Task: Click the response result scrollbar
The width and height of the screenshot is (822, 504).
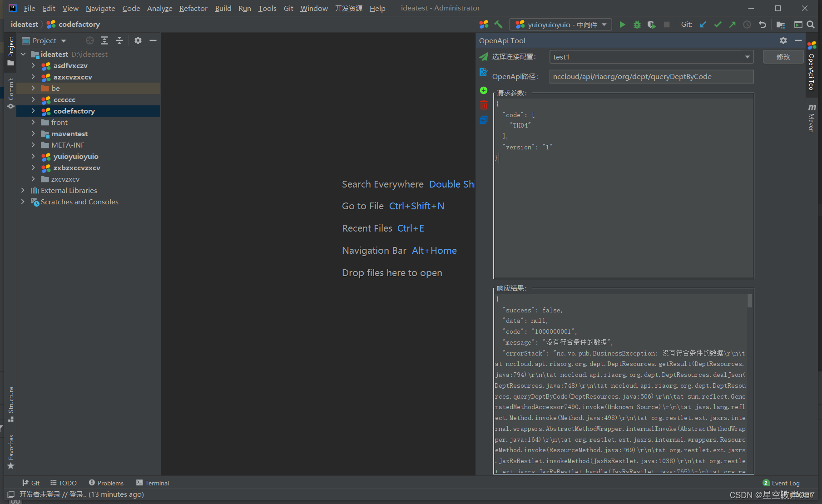Action: tap(749, 301)
